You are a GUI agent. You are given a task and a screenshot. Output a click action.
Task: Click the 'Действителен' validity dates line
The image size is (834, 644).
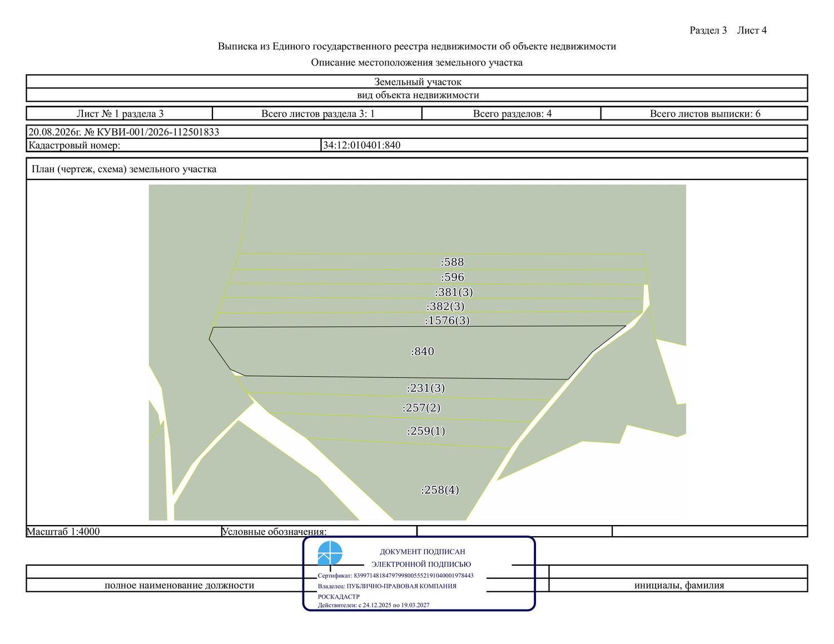(374, 605)
